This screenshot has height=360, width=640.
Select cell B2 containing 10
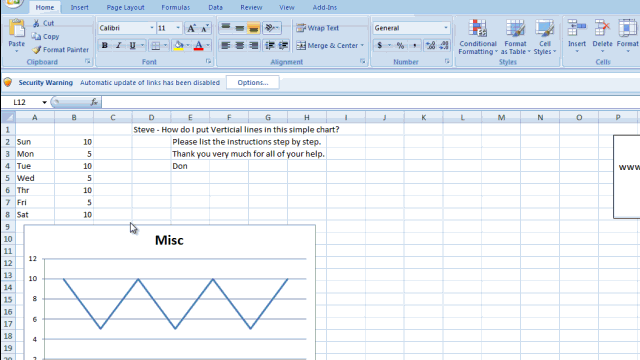click(x=74, y=142)
